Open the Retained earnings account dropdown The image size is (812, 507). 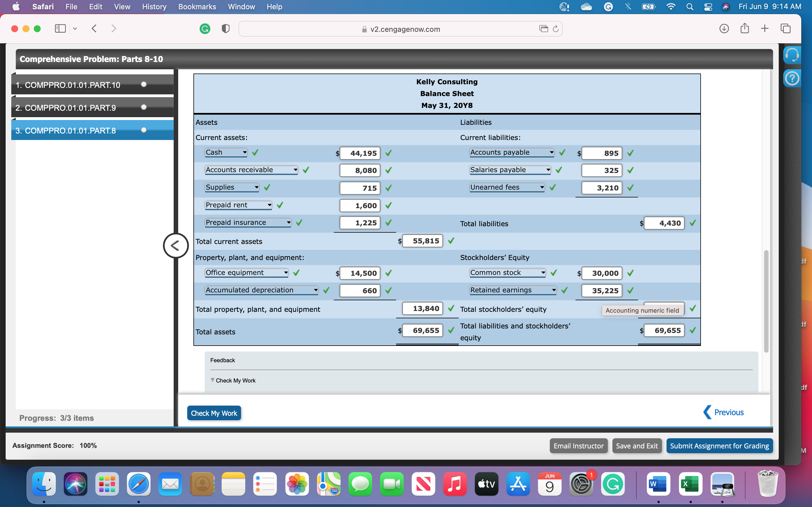[x=513, y=290]
